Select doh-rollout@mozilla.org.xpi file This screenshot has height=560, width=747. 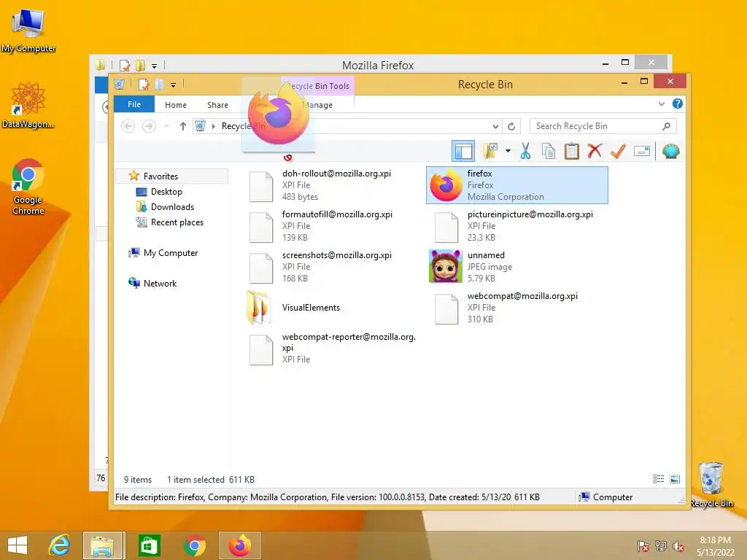(x=333, y=184)
